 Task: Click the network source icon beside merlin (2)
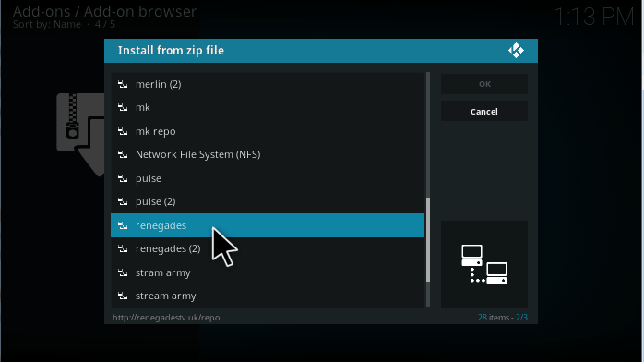click(x=123, y=84)
